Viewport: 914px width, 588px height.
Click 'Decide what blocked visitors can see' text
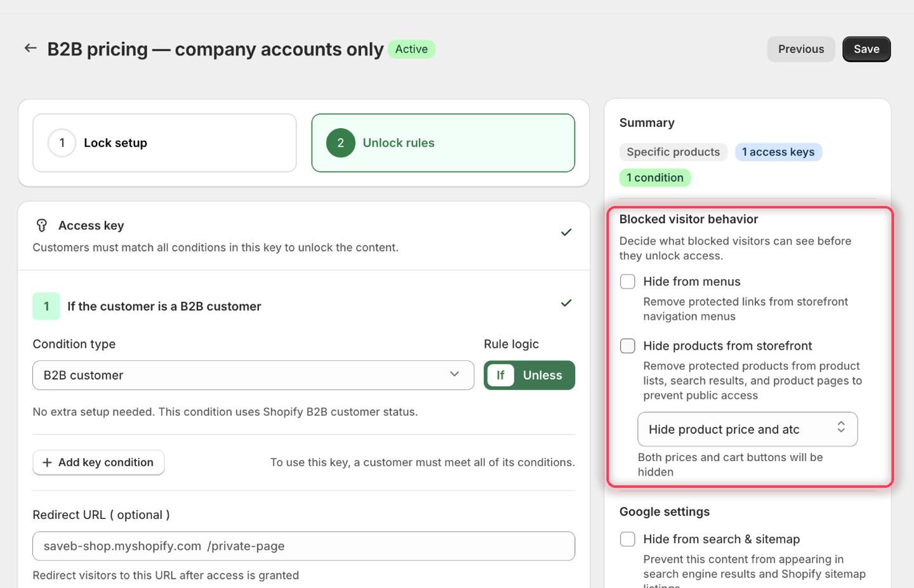(x=735, y=248)
